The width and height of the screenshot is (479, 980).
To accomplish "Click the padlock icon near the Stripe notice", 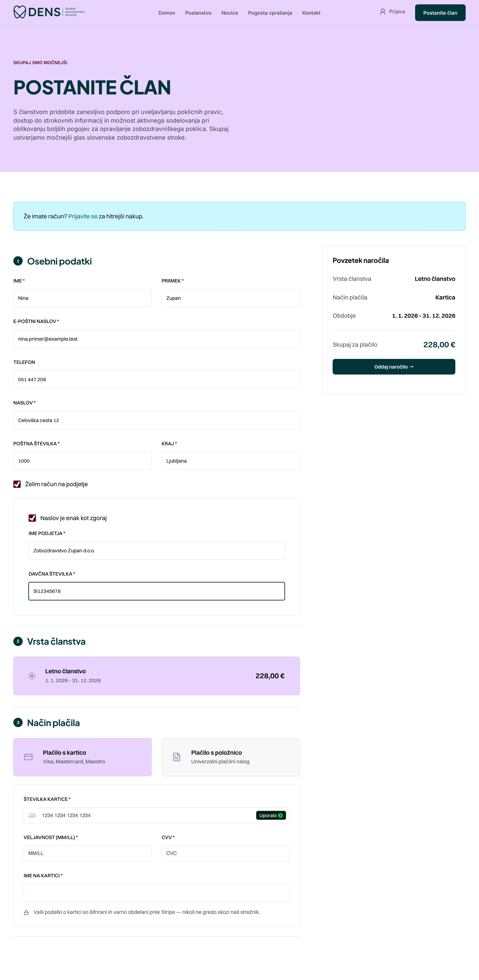I will [26, 912].
